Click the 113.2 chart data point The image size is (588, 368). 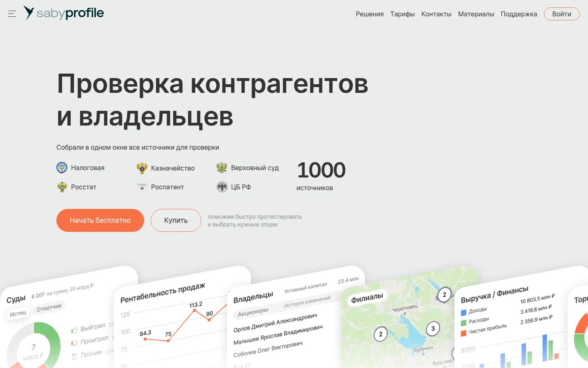tap(195, 310)
